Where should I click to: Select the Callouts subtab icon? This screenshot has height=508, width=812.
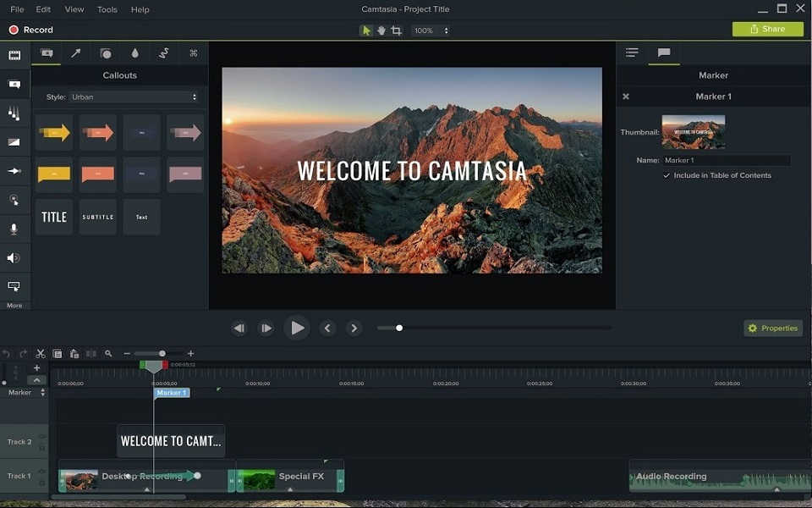tap(47, 52)
